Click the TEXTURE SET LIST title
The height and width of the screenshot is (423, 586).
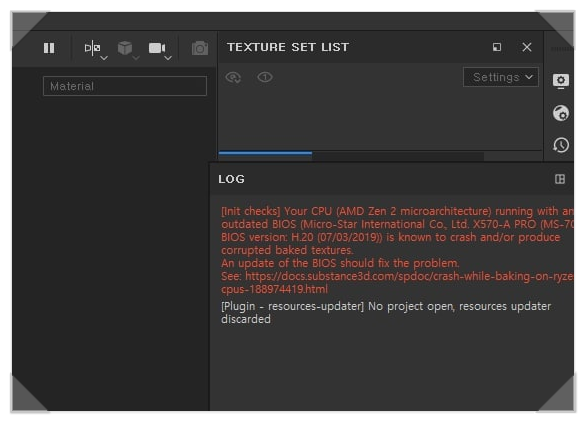[x=288, y=47]
